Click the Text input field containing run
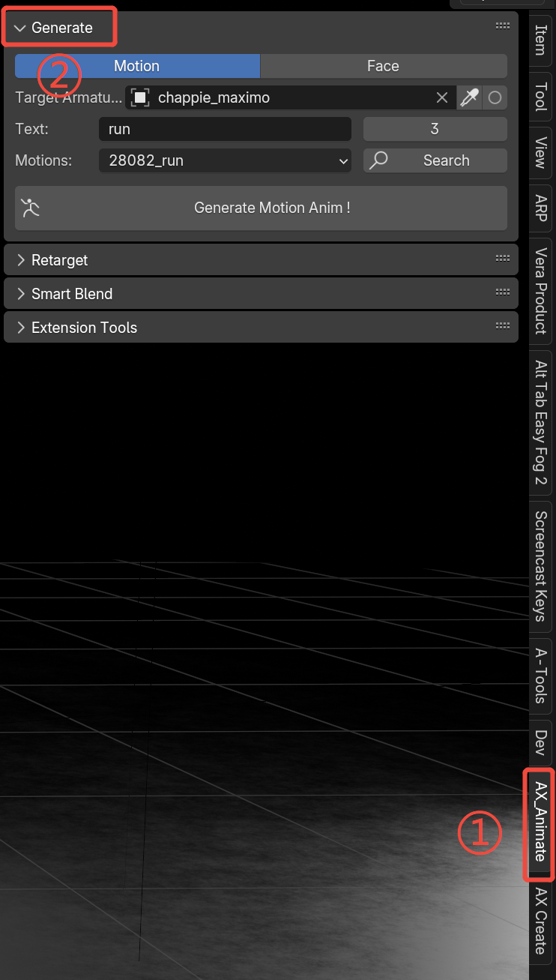 click(225, 129)
